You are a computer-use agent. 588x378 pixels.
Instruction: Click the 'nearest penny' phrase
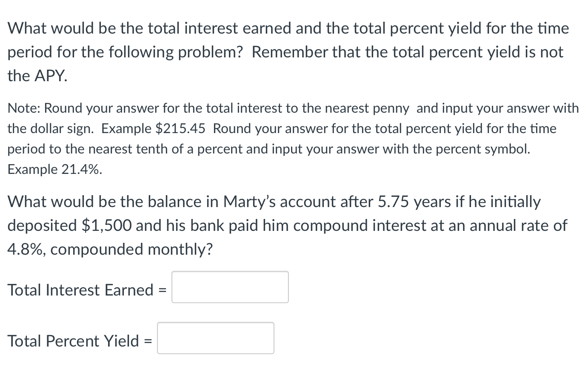point(367,108)
